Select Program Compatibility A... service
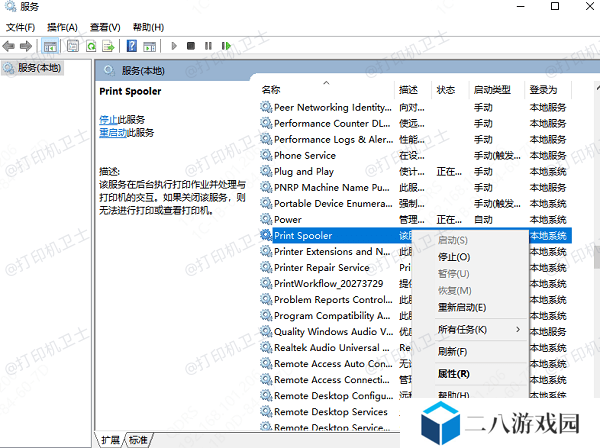600x448 pixels. point(332,316)
